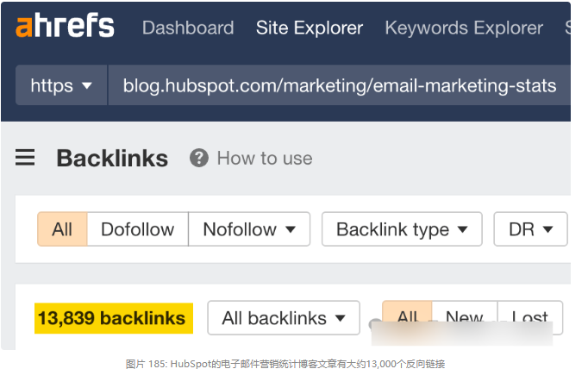This screenshot has width=588, height=369.
Task: Expand the DR filter dropdown
Action: click(x=530, y=229)
